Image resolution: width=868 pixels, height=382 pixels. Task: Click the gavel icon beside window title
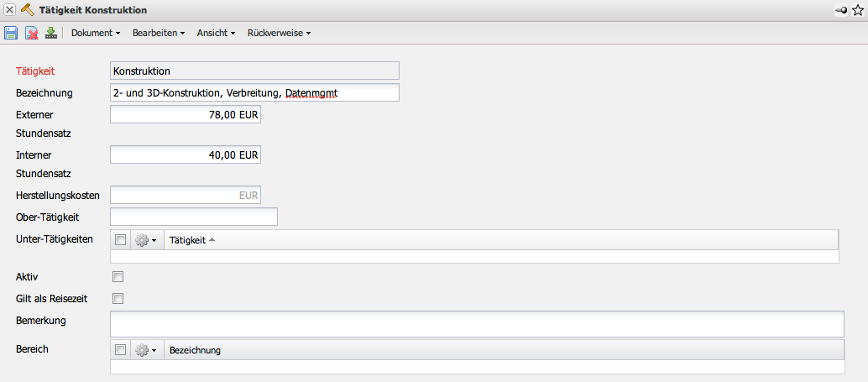click(27, 10)
